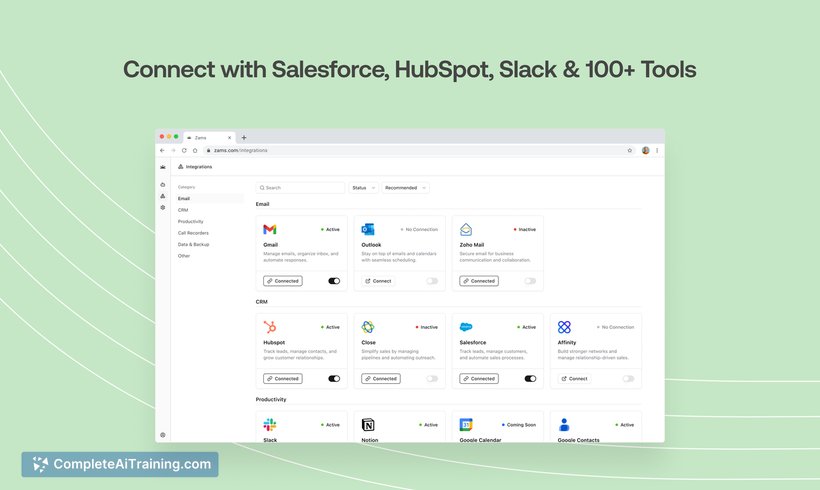The height and width of the screenshot is (490, 820).
Task: Click the Connected button under Salesforce
Action: click(x=479, y=379)
